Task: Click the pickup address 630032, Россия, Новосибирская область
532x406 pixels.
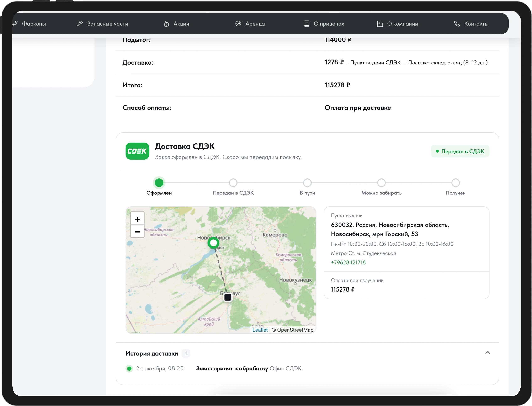Action: [x=390, y=229]
